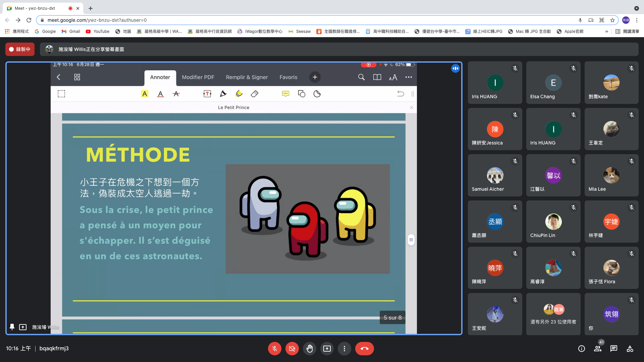Open meeting details info
Image resolution: width=644 pixels, height=362 pixels.
pos(581,349)
